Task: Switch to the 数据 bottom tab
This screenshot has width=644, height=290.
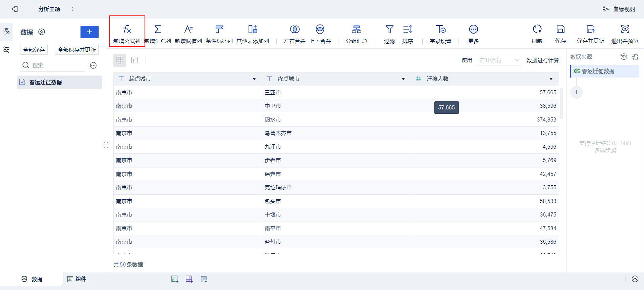Action: [32, 279]
